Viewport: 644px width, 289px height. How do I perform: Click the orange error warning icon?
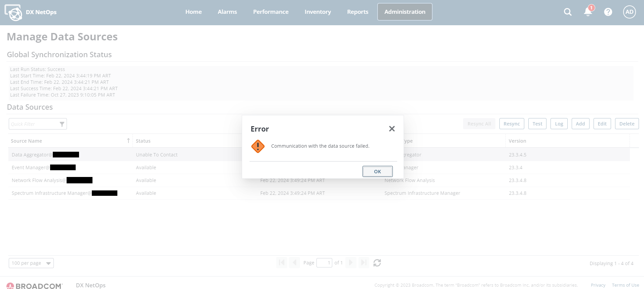[x=258, y=146]
